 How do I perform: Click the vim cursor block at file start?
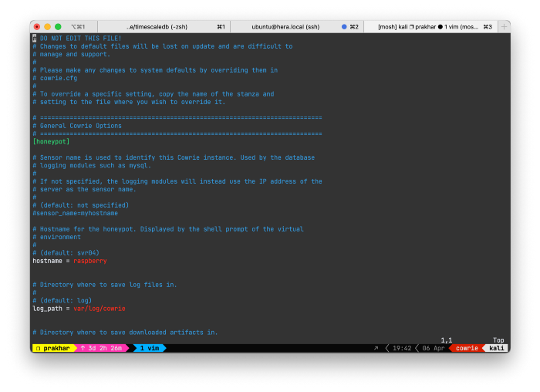[x=35, y=39]
